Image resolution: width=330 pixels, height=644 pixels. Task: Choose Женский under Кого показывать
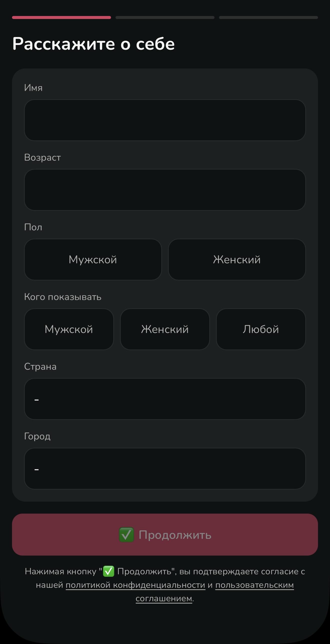165,329
